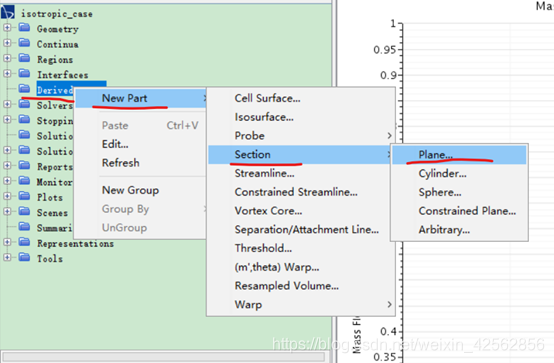Select Separation/Attachment Line... entry
This screenshot has height=363, width=554.
click(301, 229)
